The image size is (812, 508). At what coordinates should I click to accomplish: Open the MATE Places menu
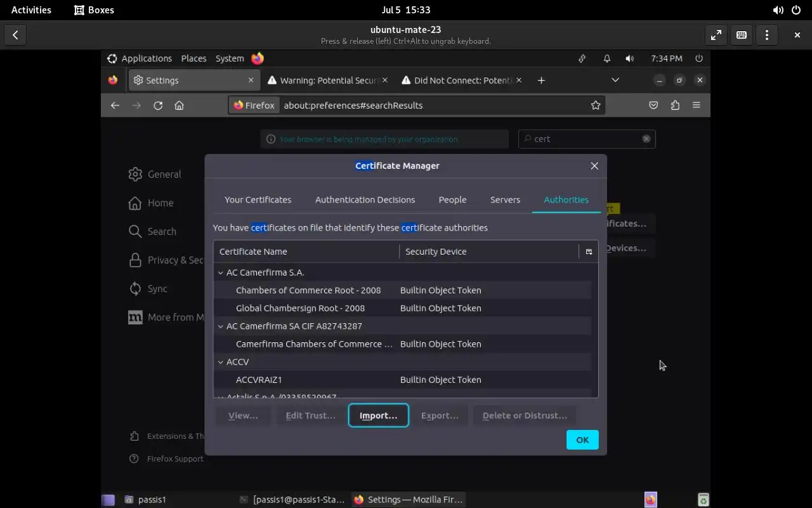pos(193,58)
